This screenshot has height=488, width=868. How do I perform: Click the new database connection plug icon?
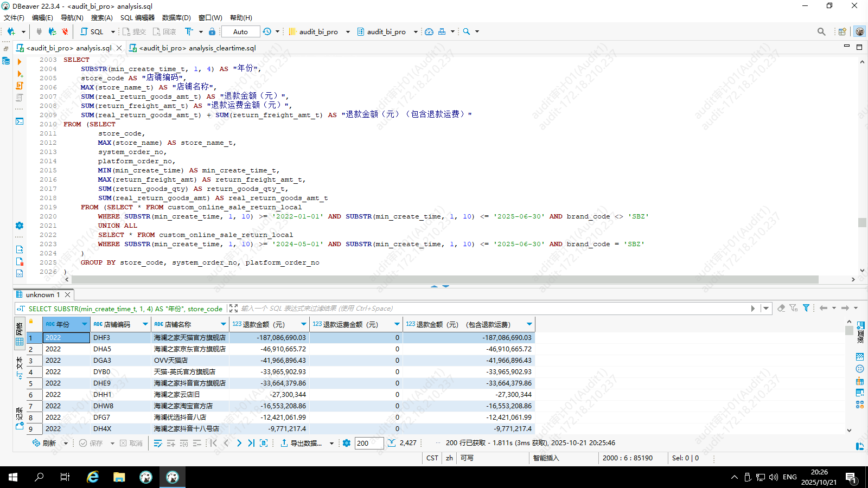click(11, 31)
